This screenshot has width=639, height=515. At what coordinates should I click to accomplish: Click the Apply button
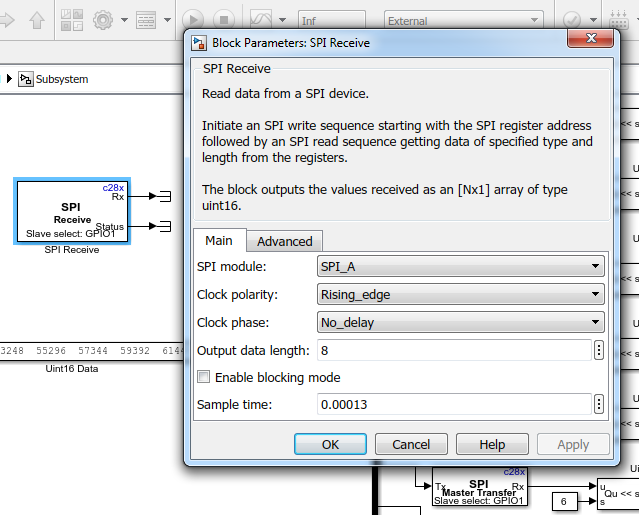573,445
